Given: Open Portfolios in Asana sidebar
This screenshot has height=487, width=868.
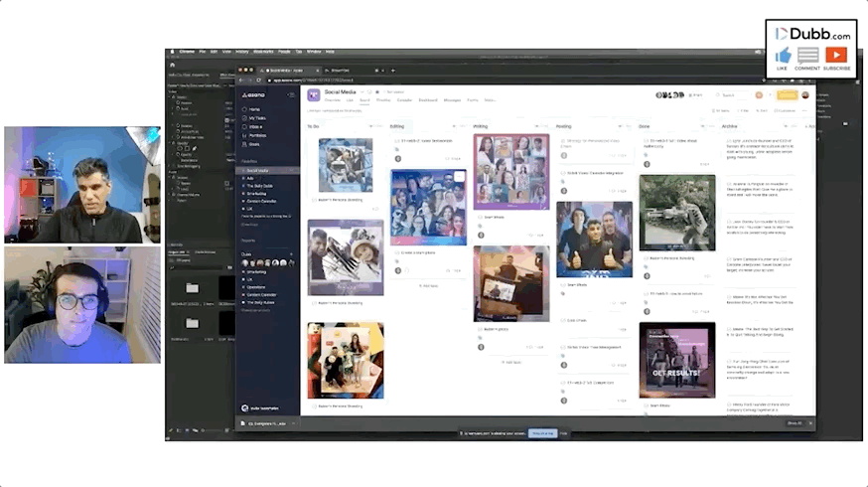Looking at the screenshot, I should pyautogui.click(x=254, y=135).
